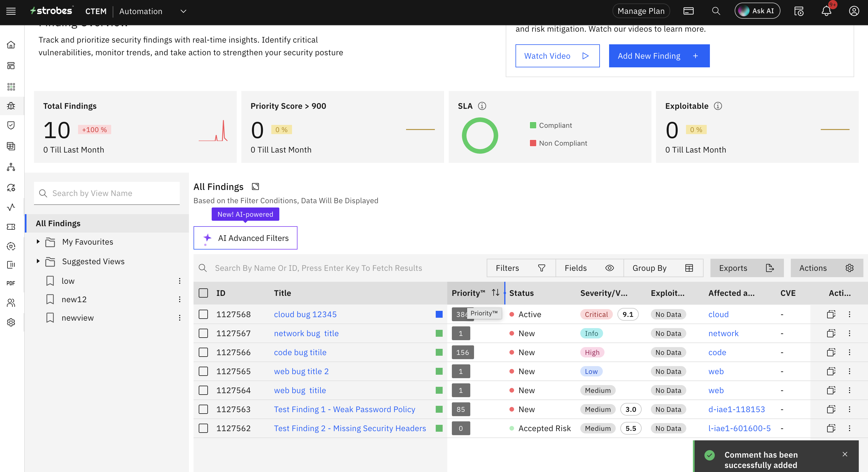Screen dimensions: 868x472
Task: Click copy icon for finding 1127566
Action: pos(831,352)
